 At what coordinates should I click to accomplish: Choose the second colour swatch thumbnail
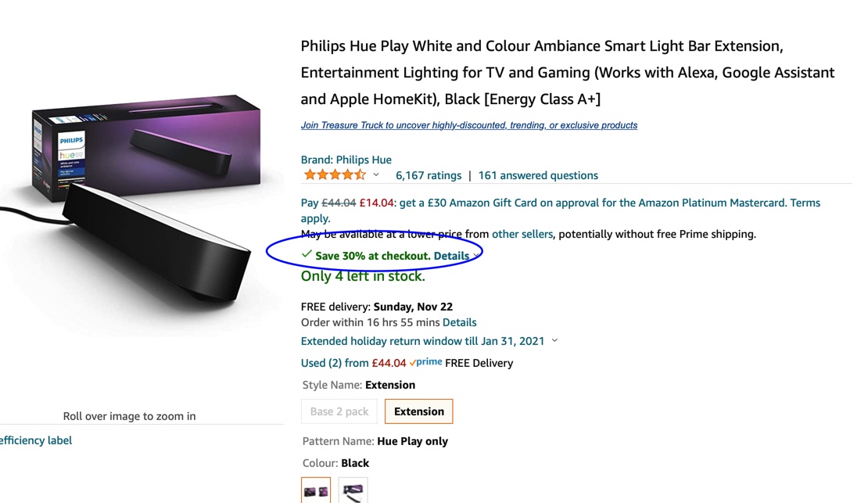353,490
